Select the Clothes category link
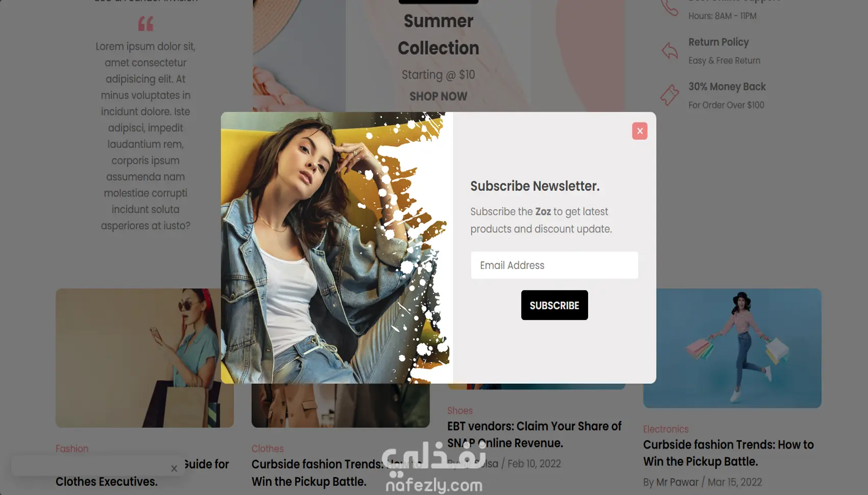The width and height of the screenshot is (868, 495). 268,449
